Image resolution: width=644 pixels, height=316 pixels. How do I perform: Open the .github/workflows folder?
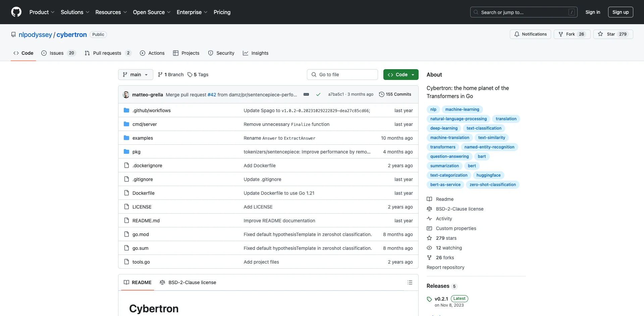pyautogui.click(x=152, y=110)
